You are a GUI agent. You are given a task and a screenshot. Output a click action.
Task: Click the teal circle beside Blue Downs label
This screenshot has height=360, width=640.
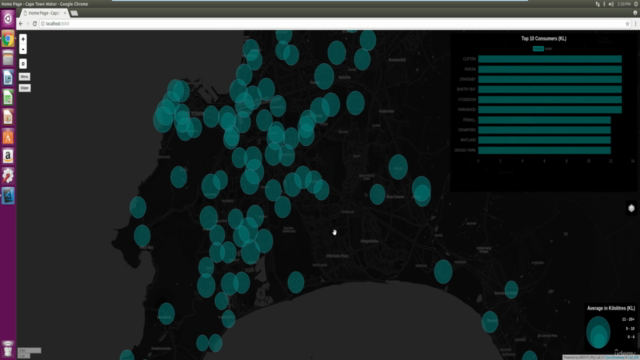point(377,194)
